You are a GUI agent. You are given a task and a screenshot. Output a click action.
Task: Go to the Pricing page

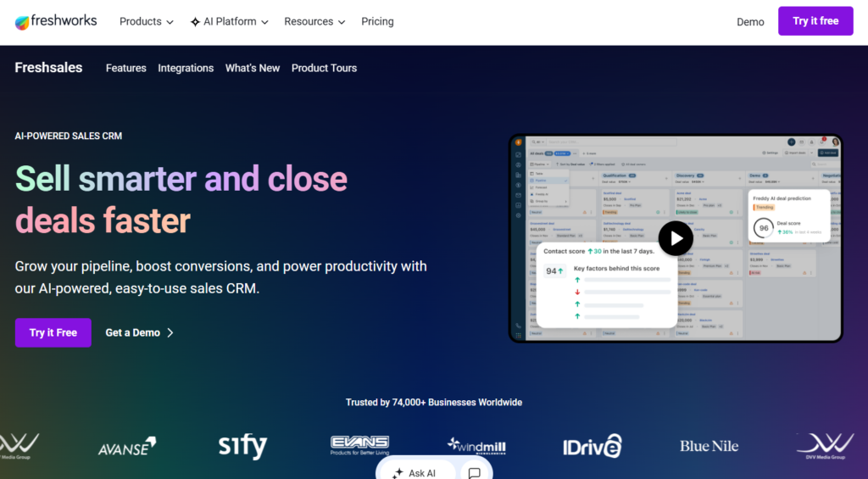(x=377, y=21)
